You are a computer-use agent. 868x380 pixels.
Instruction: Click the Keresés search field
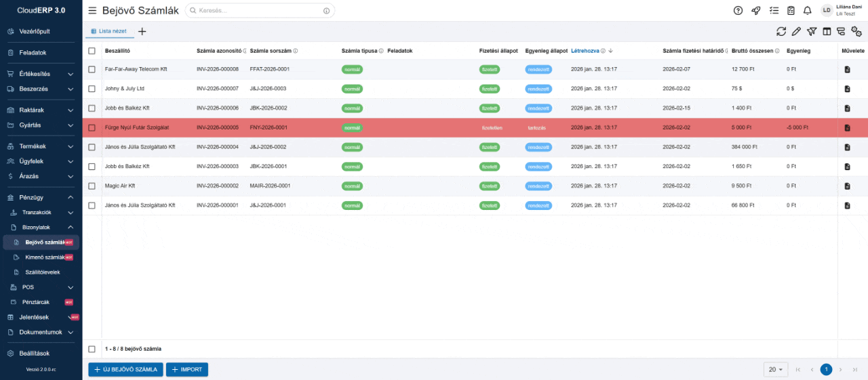click(260, 11)
